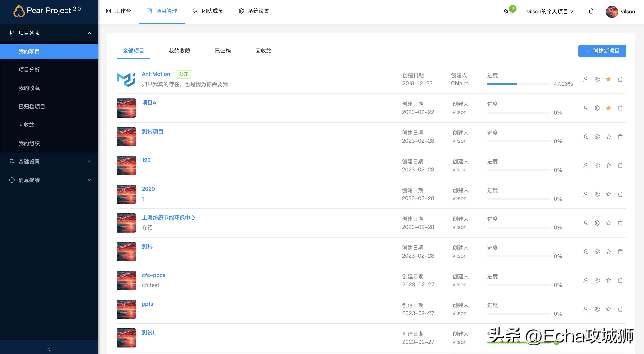Viewport: 644px width, 354px height.
Task: Click the 创建新项目 button
Action: [602, 51]
